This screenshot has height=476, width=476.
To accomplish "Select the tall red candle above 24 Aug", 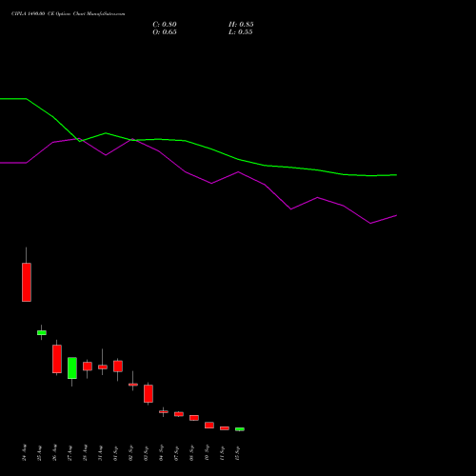I will tap(27, 282).
